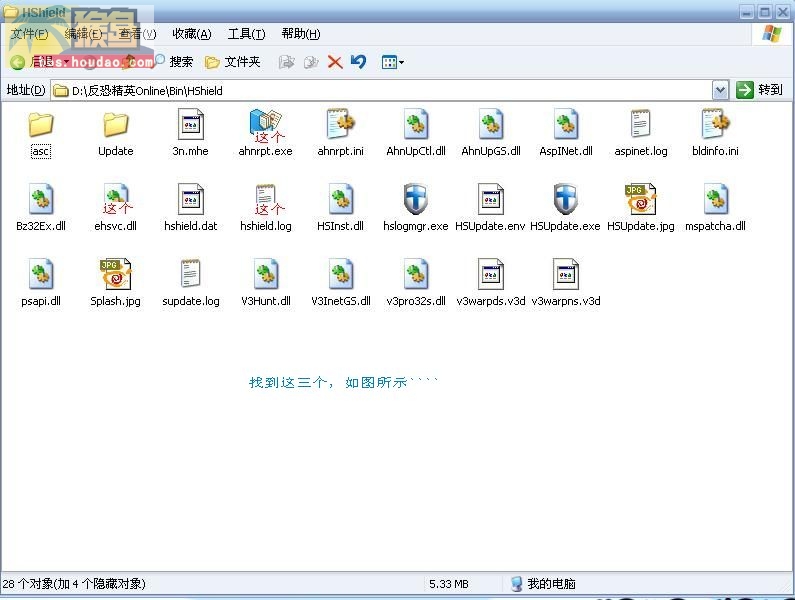Select the HSUpdate.env file icon

tap(491, 199)
